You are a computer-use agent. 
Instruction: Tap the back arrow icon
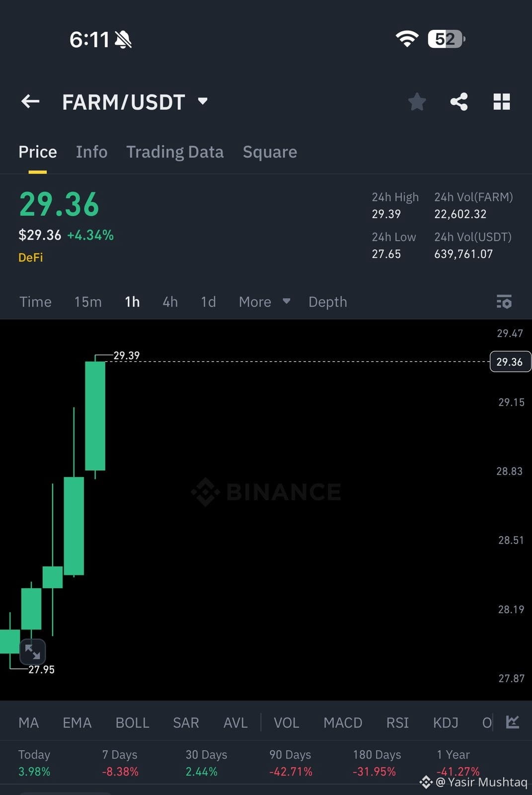[x=30, y=101]
